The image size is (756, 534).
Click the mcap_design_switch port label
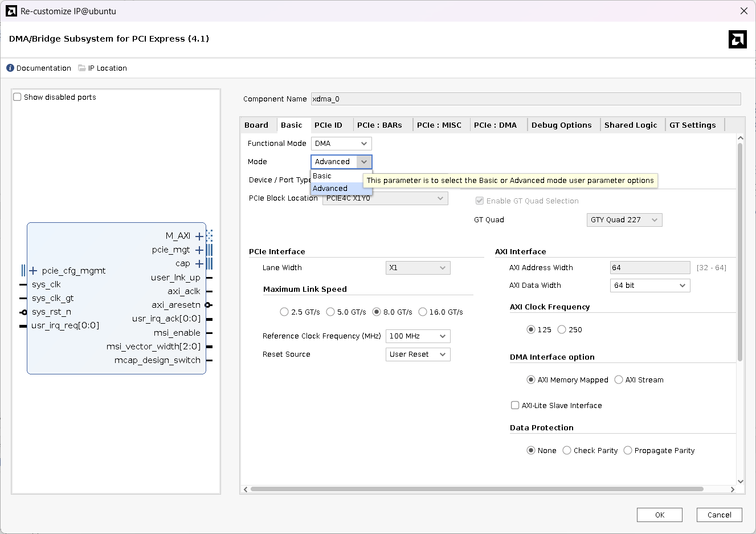point(157,360)
